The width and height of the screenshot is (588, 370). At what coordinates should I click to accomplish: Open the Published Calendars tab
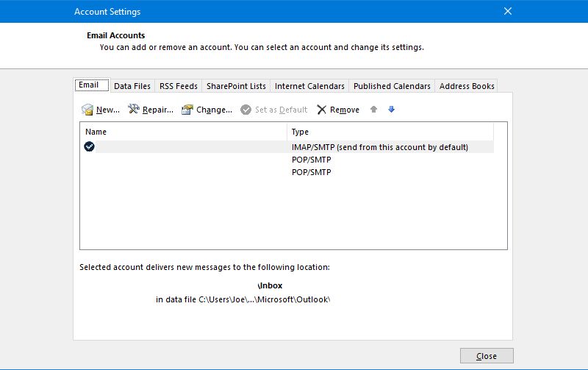(392, 86)
